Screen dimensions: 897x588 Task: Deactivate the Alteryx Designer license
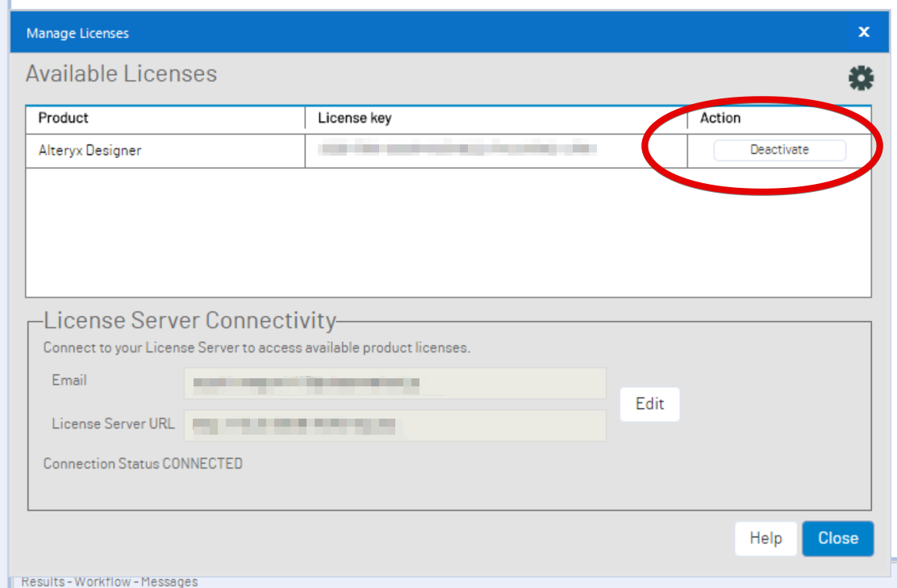click(x=779, y=150)
